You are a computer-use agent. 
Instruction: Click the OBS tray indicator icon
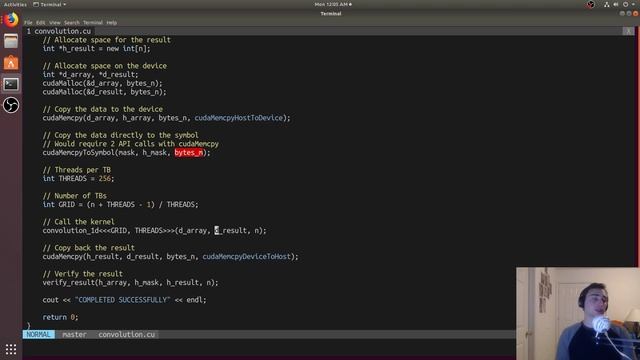(591, 4)
